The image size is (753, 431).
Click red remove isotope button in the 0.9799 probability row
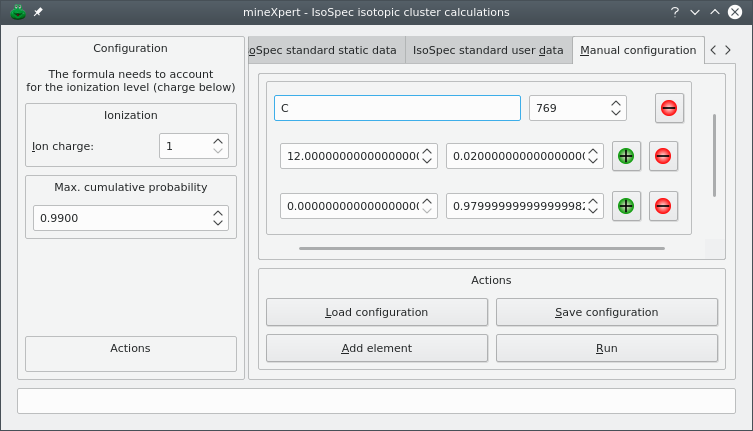coord(663,206)
